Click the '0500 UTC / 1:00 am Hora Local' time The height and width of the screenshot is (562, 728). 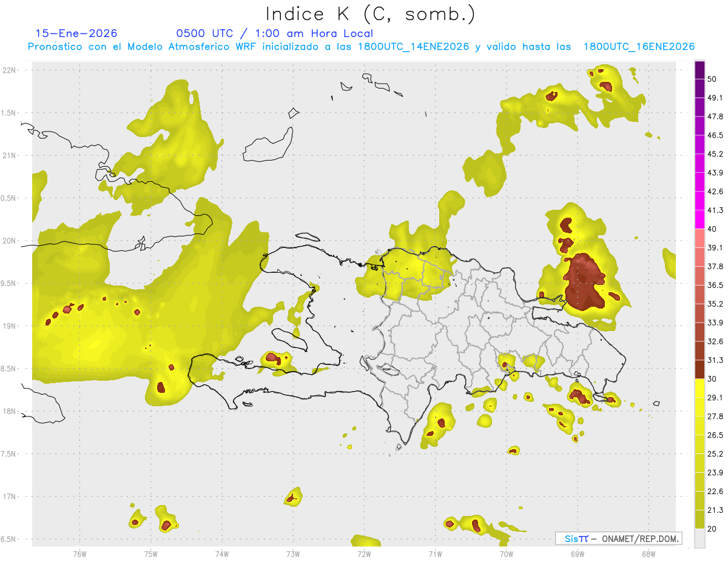(x=274, y=33)
